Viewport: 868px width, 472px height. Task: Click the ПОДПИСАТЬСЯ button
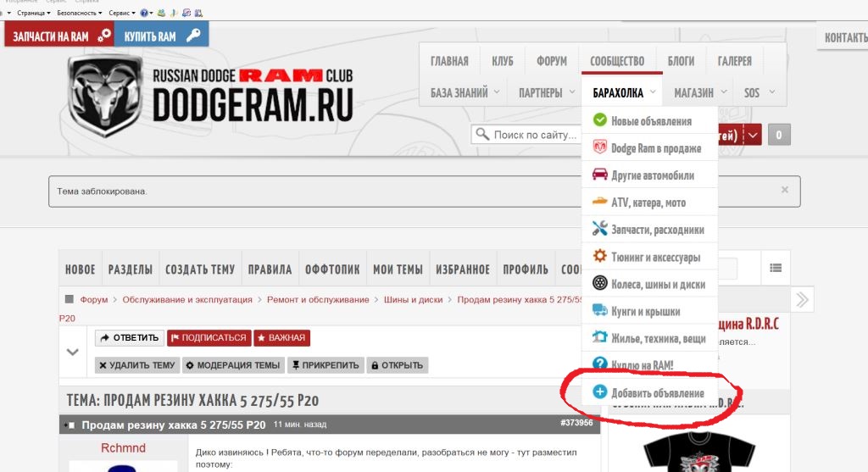pos(209,337)
